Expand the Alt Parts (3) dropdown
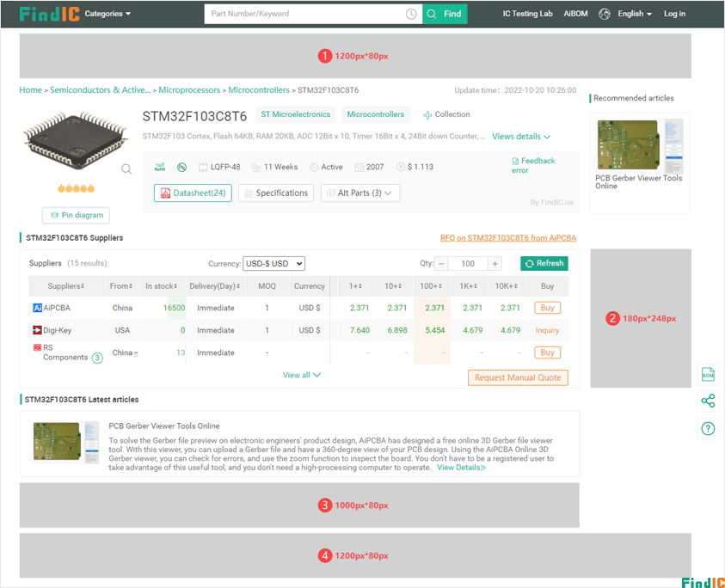 [360, 193]
